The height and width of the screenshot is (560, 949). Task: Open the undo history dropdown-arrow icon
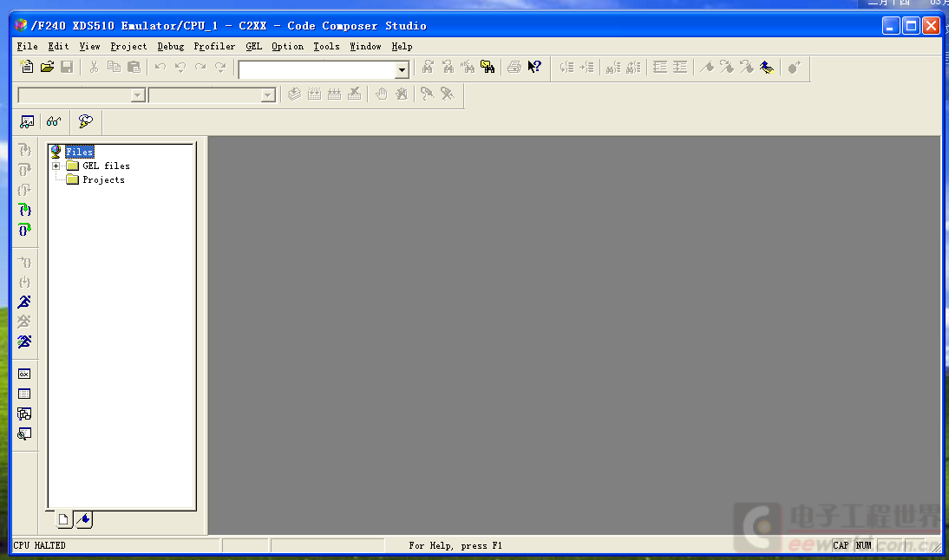tap(180, 67)
